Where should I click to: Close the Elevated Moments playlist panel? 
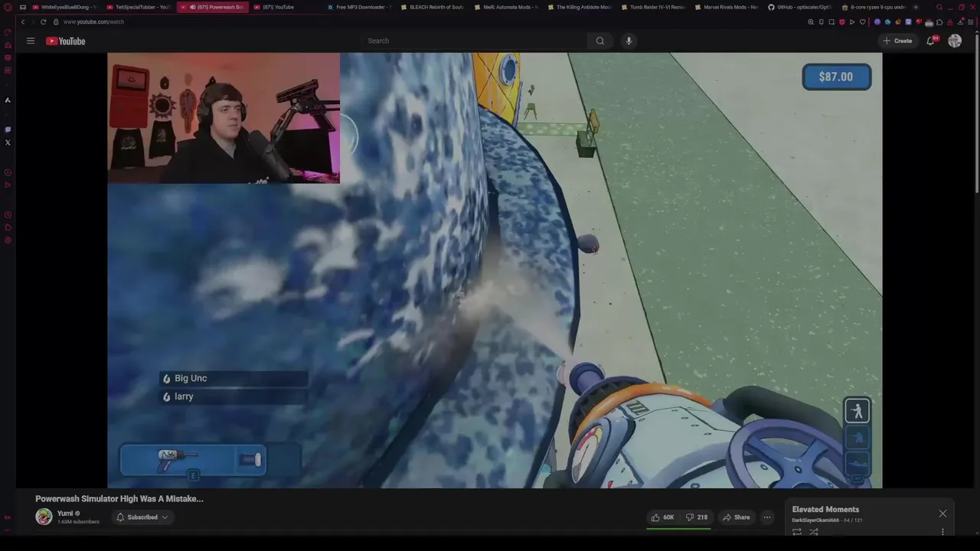(x=942, y=514)
